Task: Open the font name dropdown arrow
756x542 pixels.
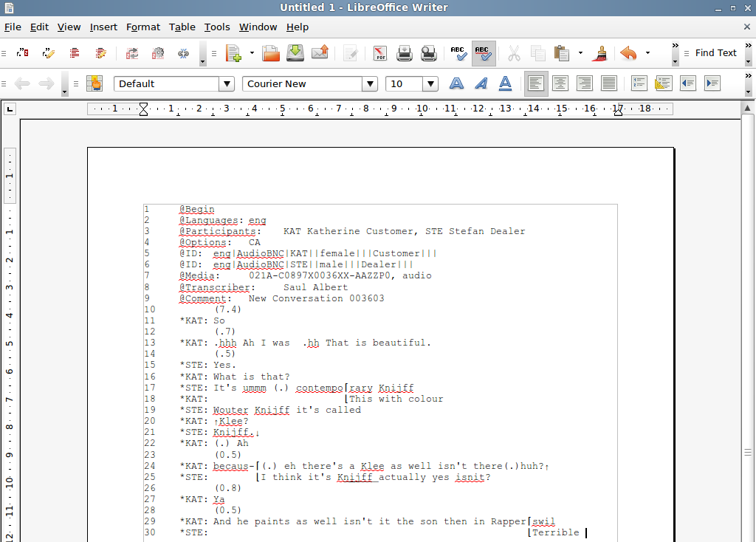Action: [370, 84]
